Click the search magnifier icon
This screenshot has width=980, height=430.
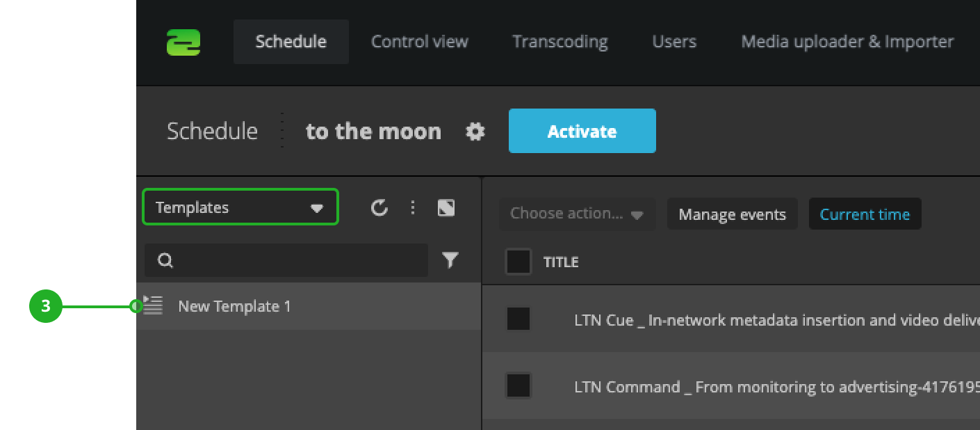[x=165, y=260]
